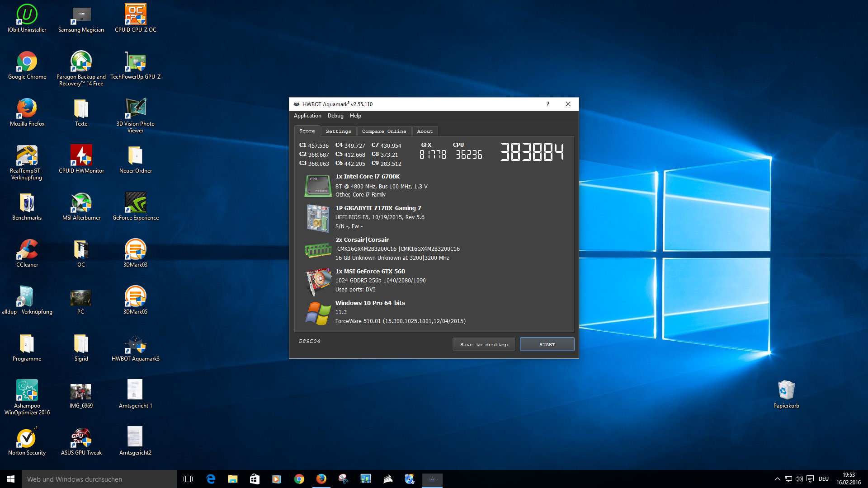Screen dimensions: 868x488
Task: Open the volume control tray icon
Action: click(x=799, y=479)
